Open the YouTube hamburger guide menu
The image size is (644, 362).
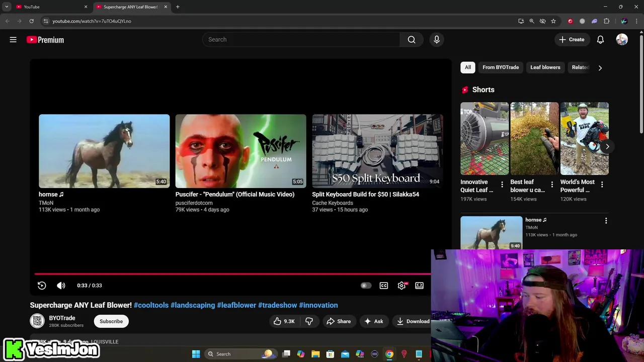(x=13, y=40)
